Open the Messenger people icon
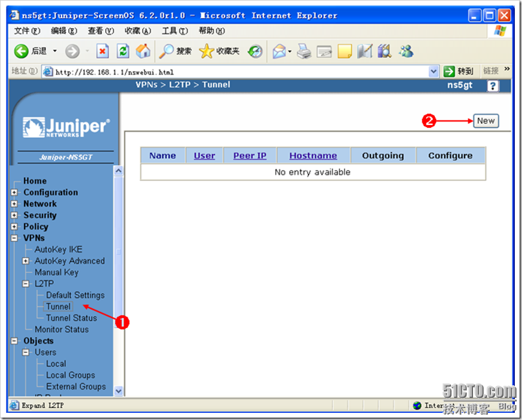 pos(406,51)
